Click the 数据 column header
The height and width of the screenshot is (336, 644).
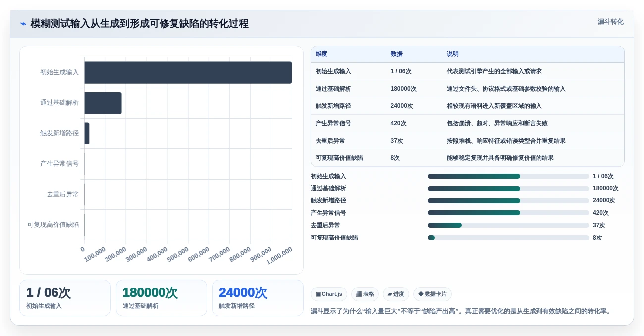396,54
